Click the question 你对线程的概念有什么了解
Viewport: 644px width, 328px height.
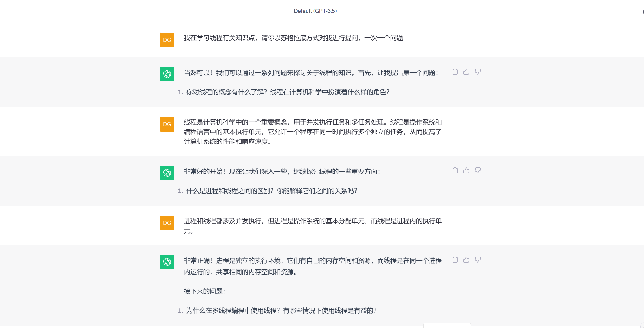[287, 92]
